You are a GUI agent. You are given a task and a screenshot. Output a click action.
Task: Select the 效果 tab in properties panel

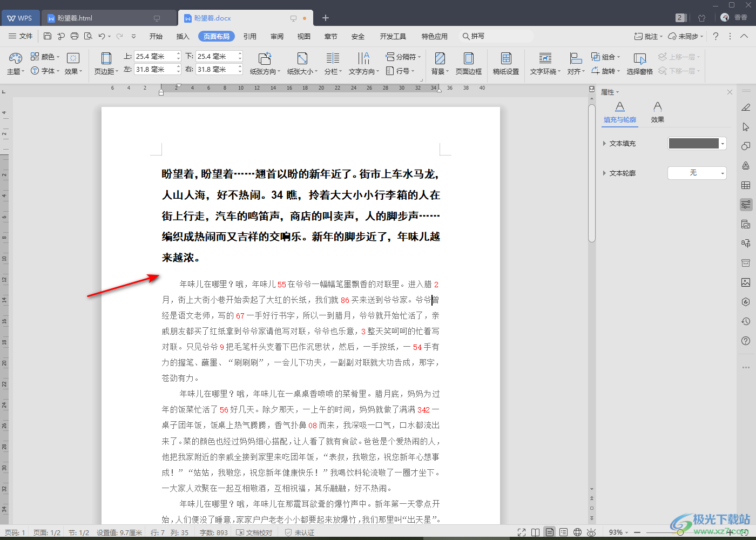pyautogui.click(x=657, y=113)
